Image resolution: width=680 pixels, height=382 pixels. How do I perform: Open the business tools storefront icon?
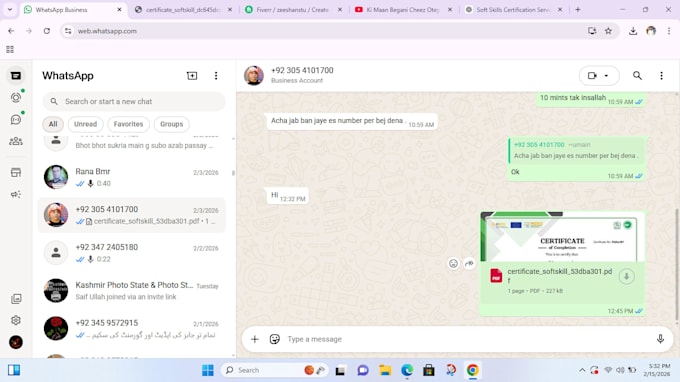pyautogui.click(x=16, y=172)
